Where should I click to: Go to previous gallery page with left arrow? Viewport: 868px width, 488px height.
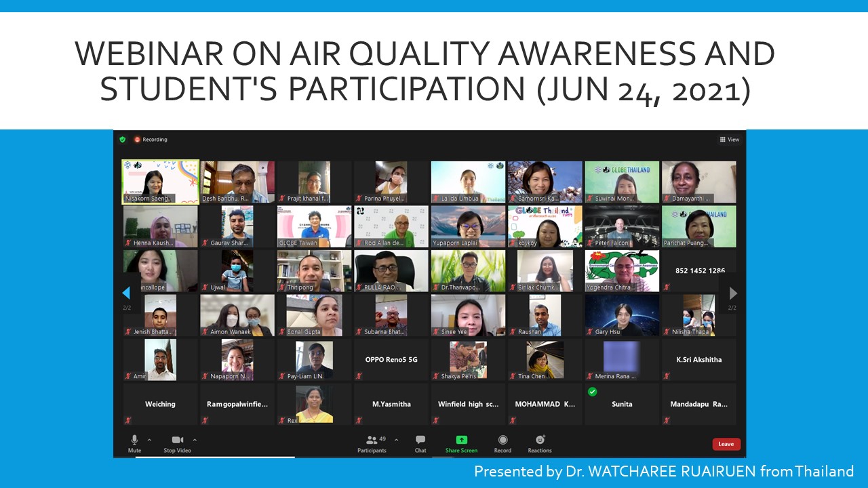click(x=126, y=293)
